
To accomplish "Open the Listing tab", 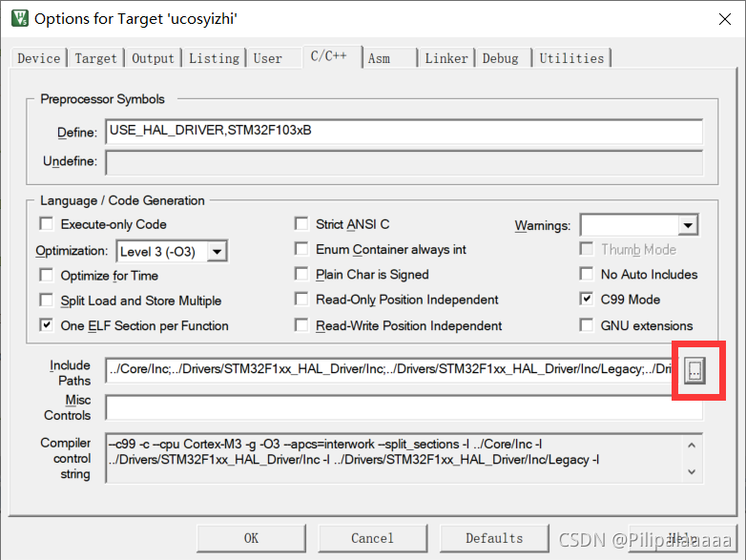I will tap(214, 58).
